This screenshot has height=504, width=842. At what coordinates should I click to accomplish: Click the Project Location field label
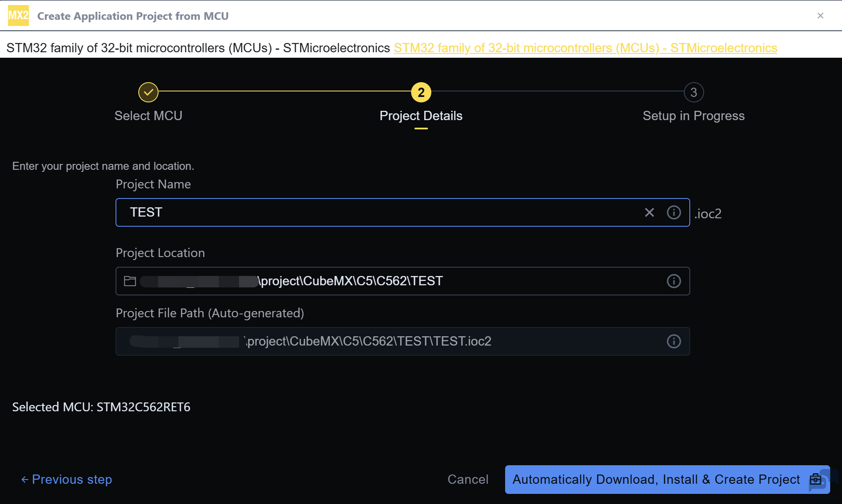160,253
